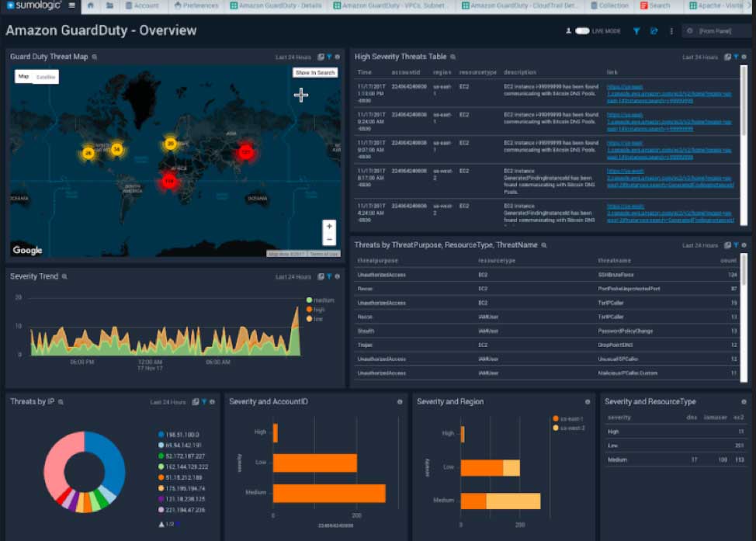Click magnifier icon beside Guard Duty Threat Map title
Screen dimensions: 756x541
pyautogui.click(x=95, y=57)
